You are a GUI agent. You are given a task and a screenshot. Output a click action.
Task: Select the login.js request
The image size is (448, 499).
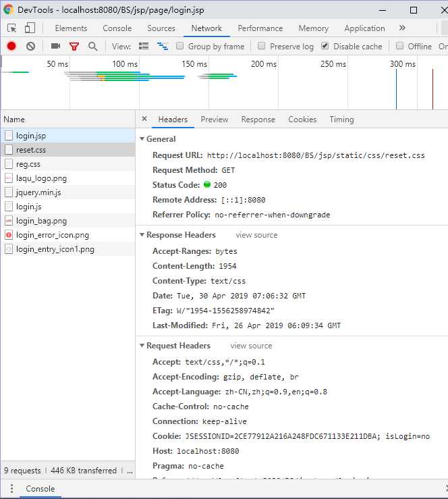tap(67, 207)
